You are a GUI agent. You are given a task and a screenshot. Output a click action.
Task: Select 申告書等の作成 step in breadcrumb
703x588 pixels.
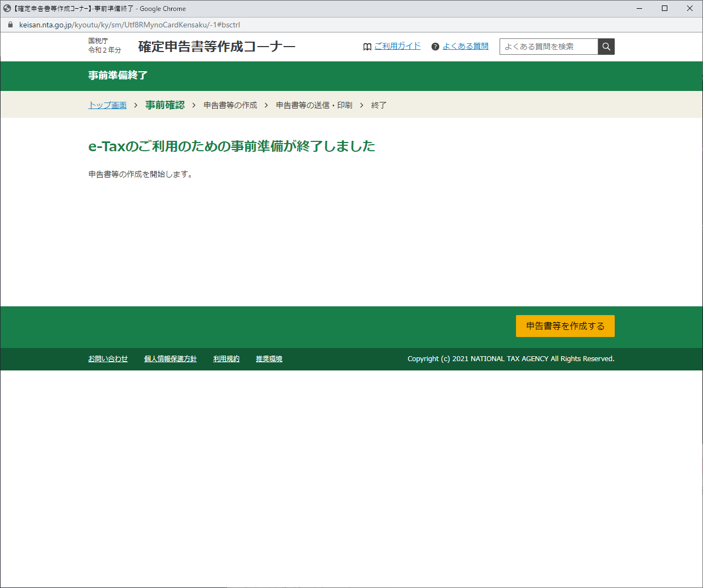tap(230, 105)
